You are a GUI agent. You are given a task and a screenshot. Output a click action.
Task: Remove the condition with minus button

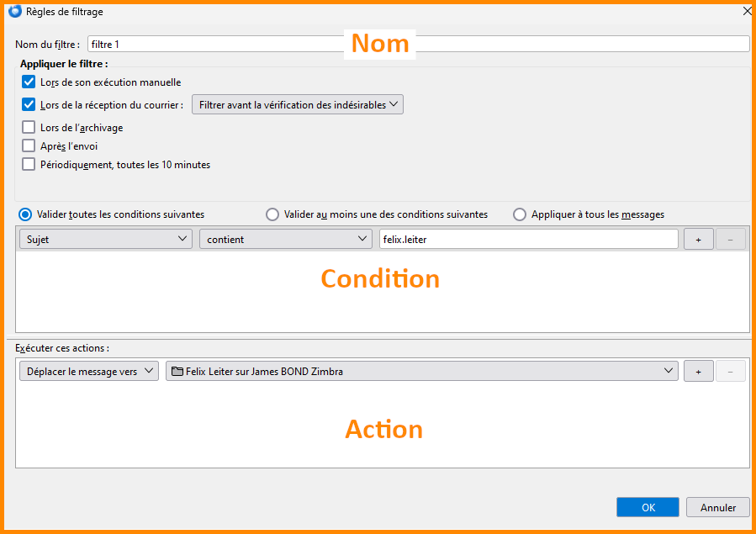coord(730,240)
